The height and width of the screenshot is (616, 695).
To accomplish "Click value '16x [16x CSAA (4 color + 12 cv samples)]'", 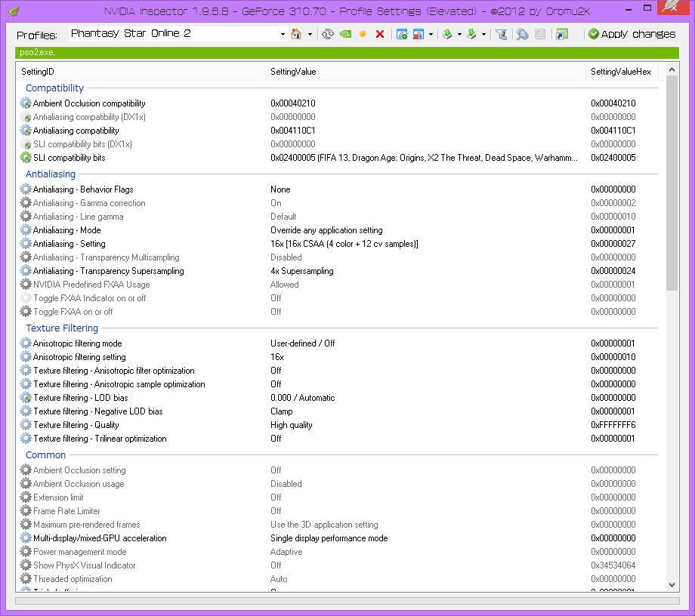I will tap(344, 244).
